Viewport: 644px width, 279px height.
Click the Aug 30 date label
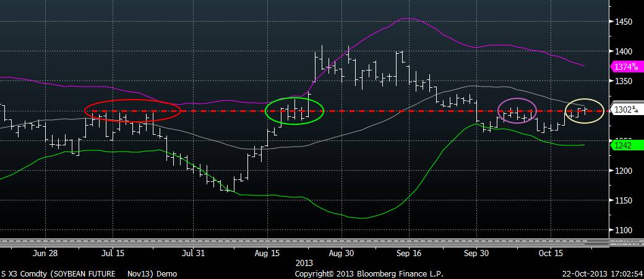pyautogui.click(x=341, y=253)
